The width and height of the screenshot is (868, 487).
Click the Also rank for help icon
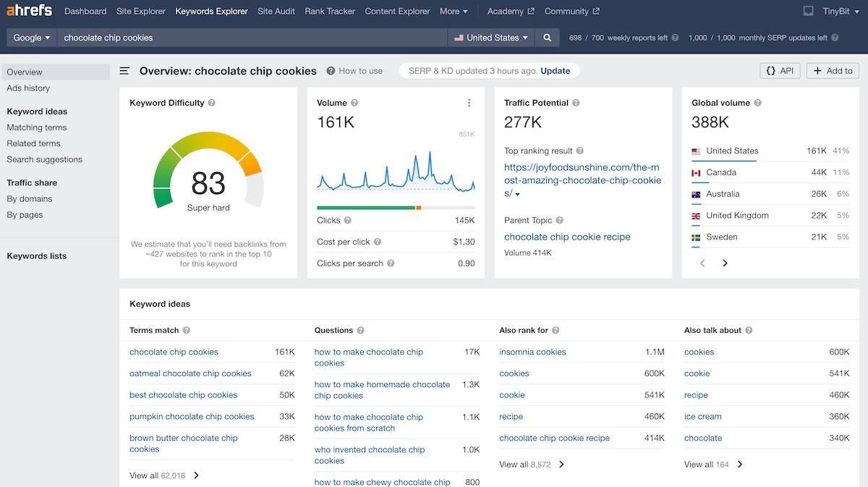(x=556, y=331)
